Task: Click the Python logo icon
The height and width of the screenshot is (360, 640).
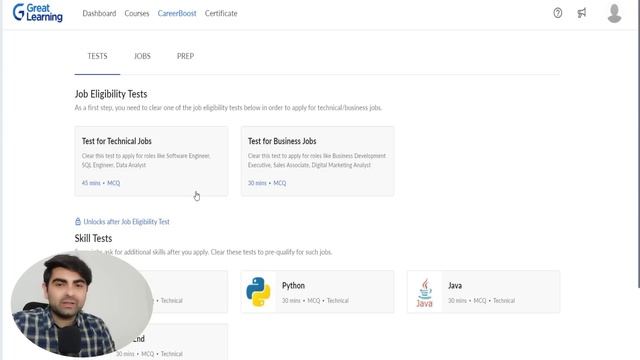Action: tap(258, 292)
